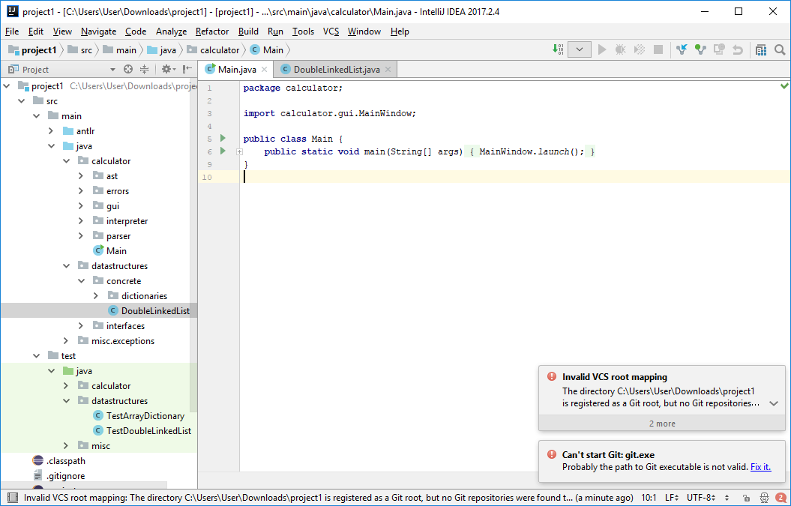Click the 10:1 caret position indicator
The height and width of the screenshot is (506, 791).
pos(648,497)
